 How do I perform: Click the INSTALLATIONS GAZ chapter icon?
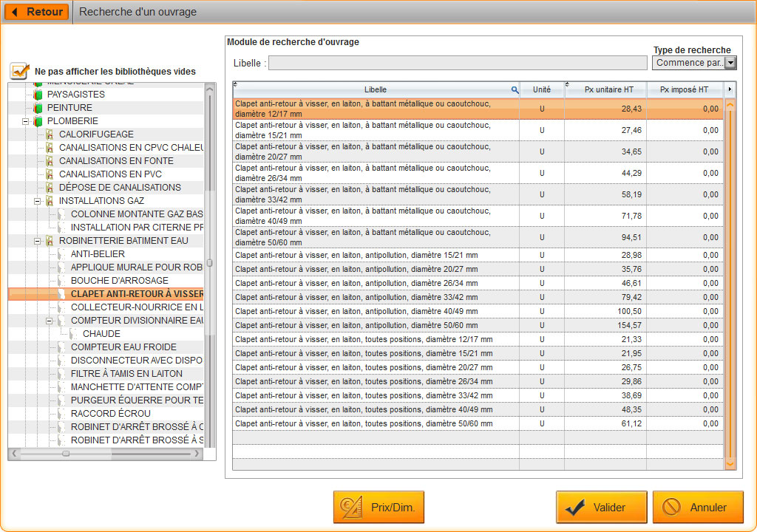coord(50,201)
